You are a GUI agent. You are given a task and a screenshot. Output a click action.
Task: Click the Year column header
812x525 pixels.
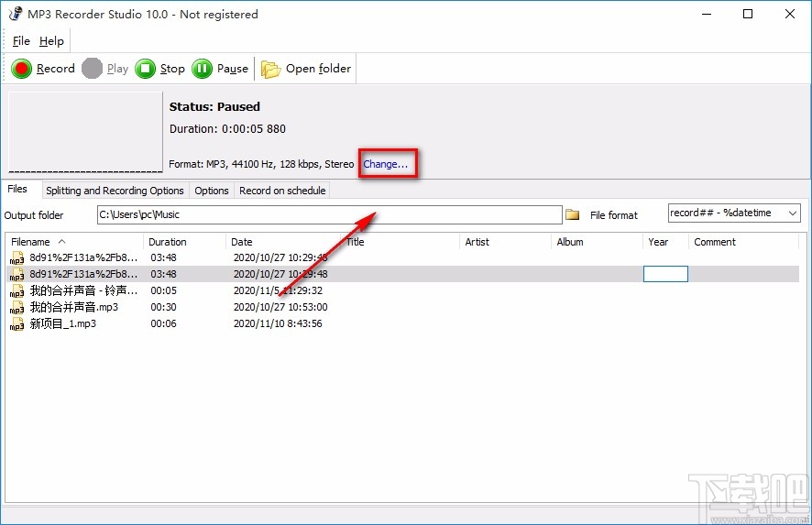665,242
